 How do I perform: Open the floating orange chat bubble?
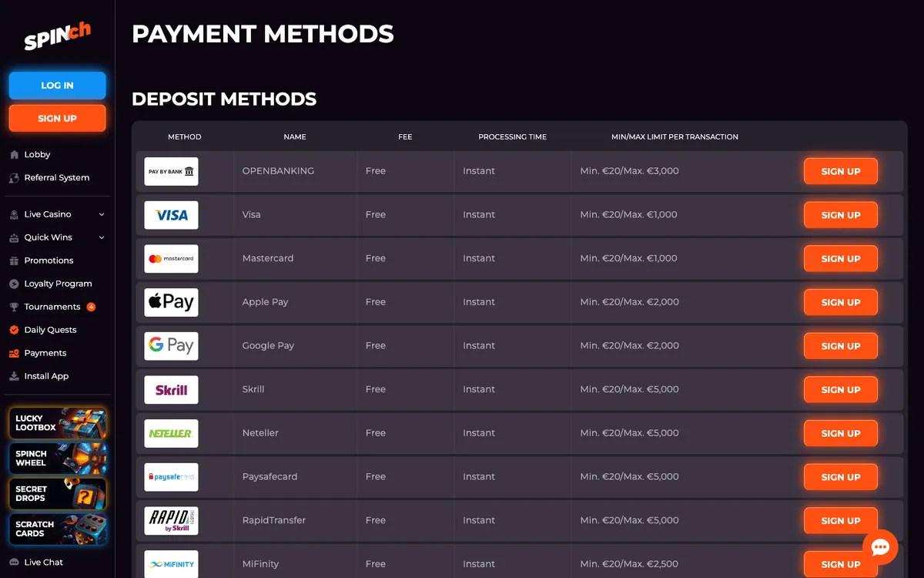880,547
